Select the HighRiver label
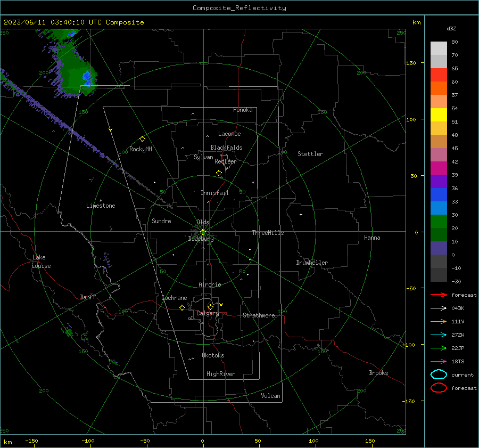The image size is (479, 448). point(221,374)
